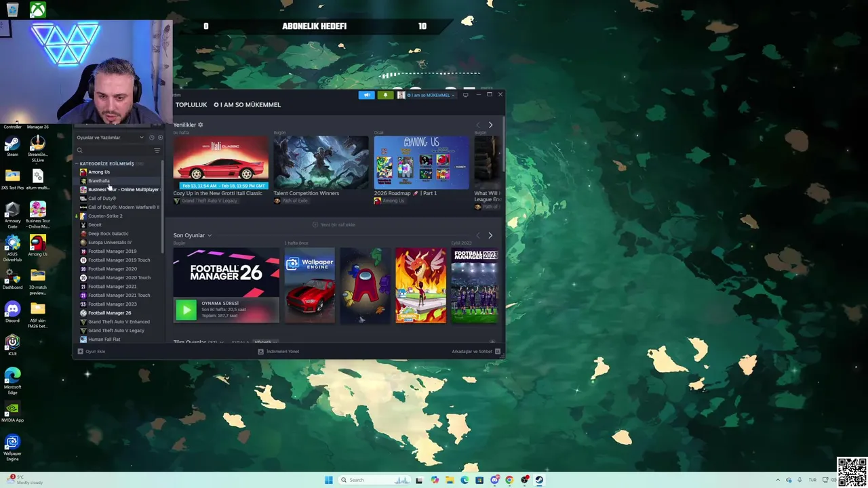Open the Steam announcements megaphone button
868x488 pixels.
(x=366, y=95)
